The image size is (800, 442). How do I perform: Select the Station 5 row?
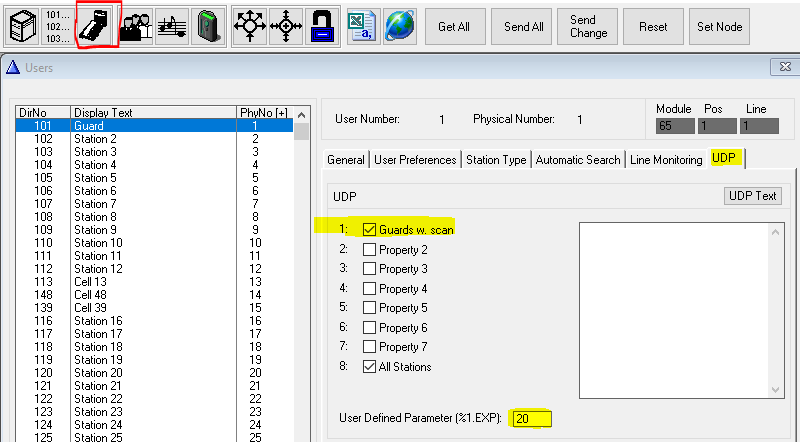click(x=155, y=178)
